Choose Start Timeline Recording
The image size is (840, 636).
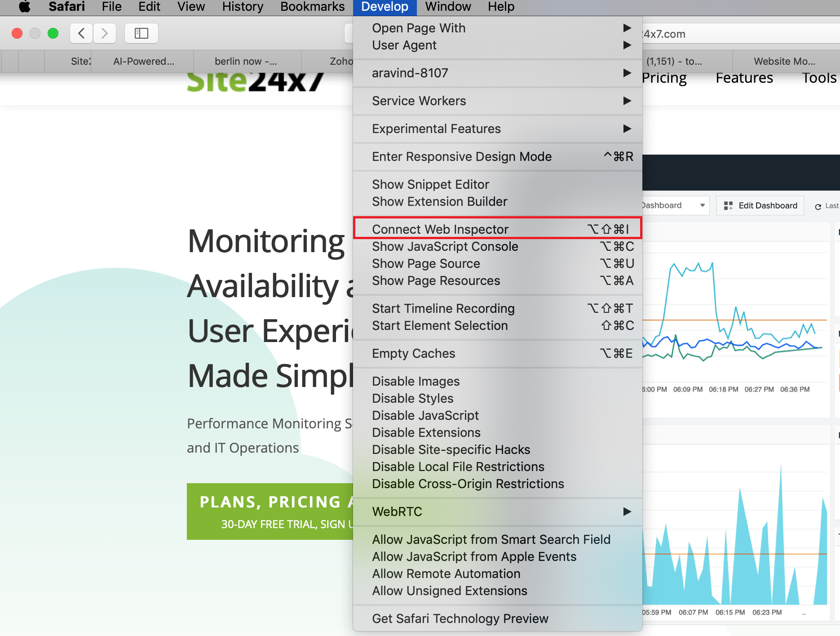498,308
